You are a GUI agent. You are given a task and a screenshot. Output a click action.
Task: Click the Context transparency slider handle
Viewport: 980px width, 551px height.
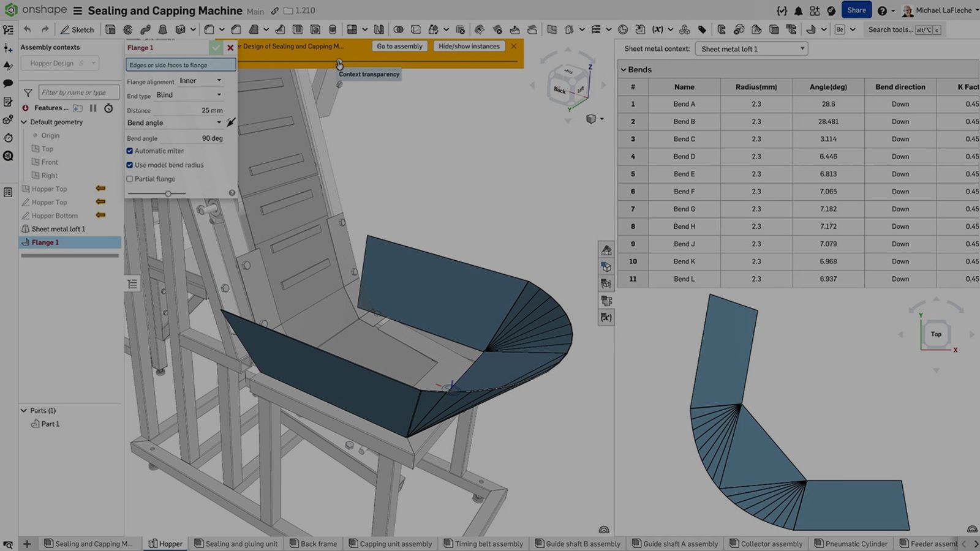coord(339,62)
